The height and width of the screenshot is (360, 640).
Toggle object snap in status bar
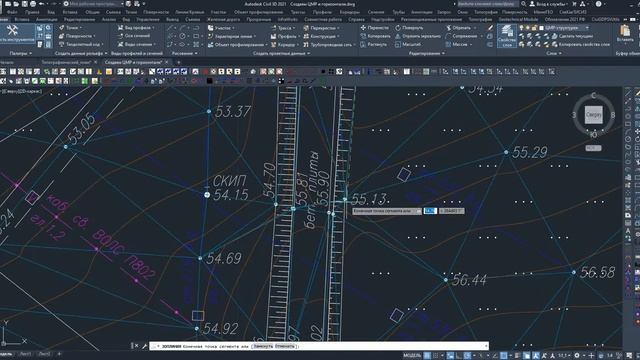click(x=504, y=356)
